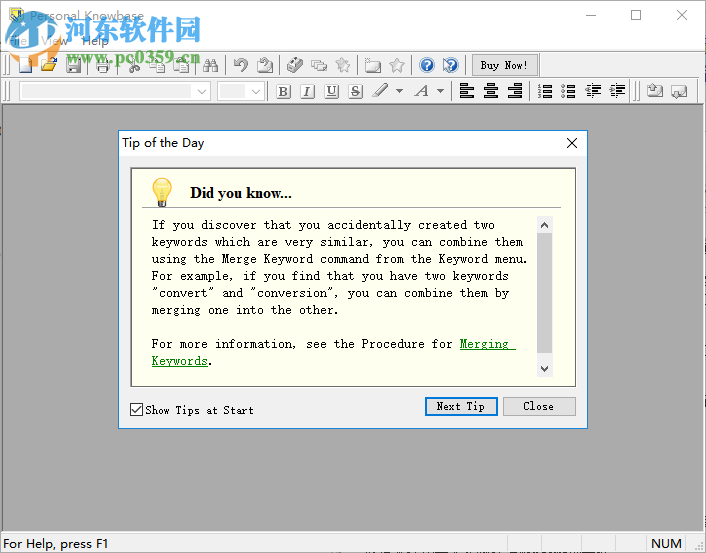Click the Buy Now! button
The height and width of the screenshot is (553, 706).
pyautogui.click(x=504, y=65)
